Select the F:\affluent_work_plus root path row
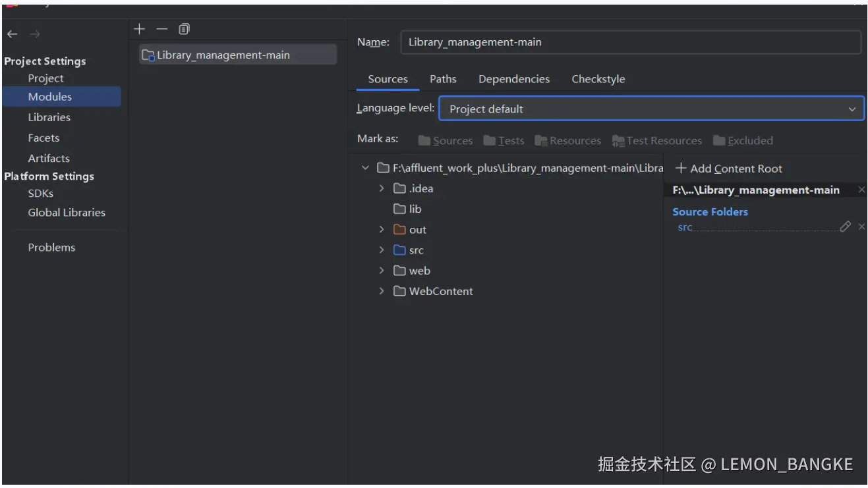 coord(506,168)
